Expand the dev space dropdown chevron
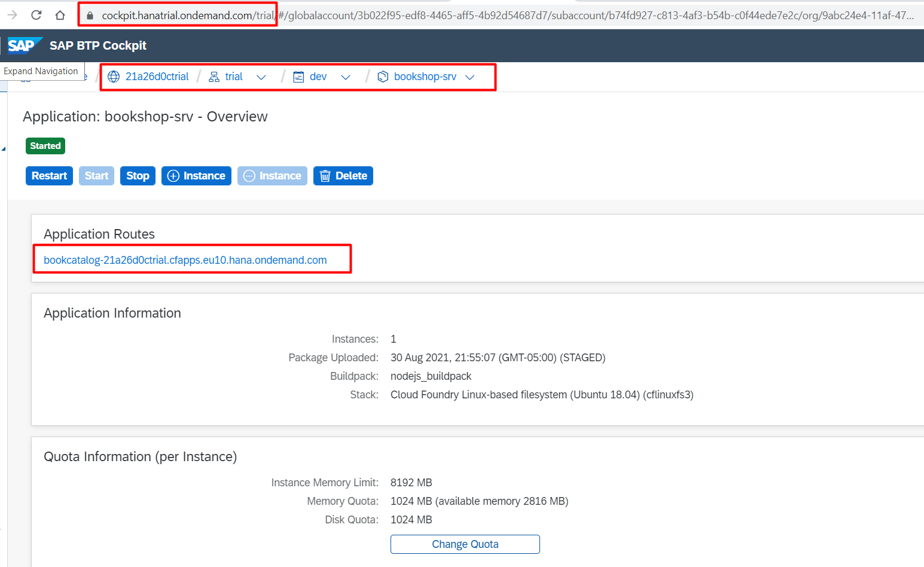This screenshot has height=567, width=924. pos(346,77)
